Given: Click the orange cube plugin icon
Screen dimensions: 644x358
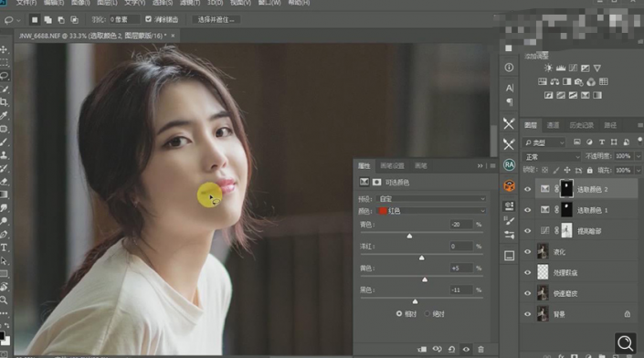Looking at the screenshot, I should pyautogui.click(x=510, y=185).
